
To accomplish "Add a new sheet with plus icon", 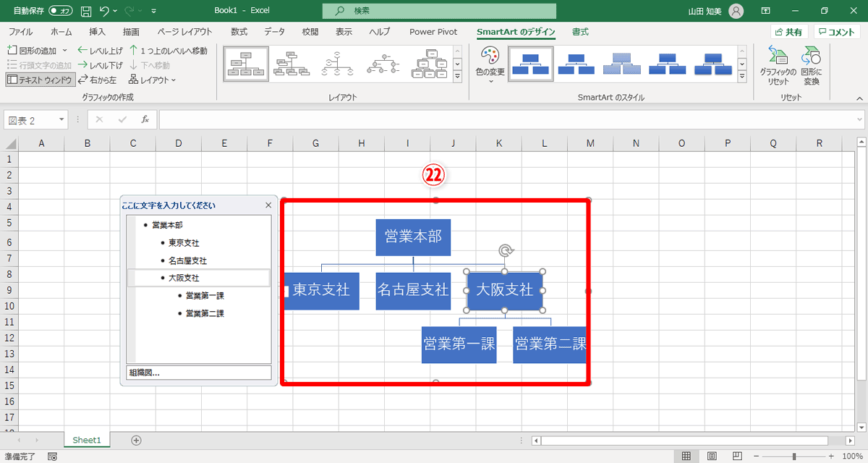I will (136, 440).
